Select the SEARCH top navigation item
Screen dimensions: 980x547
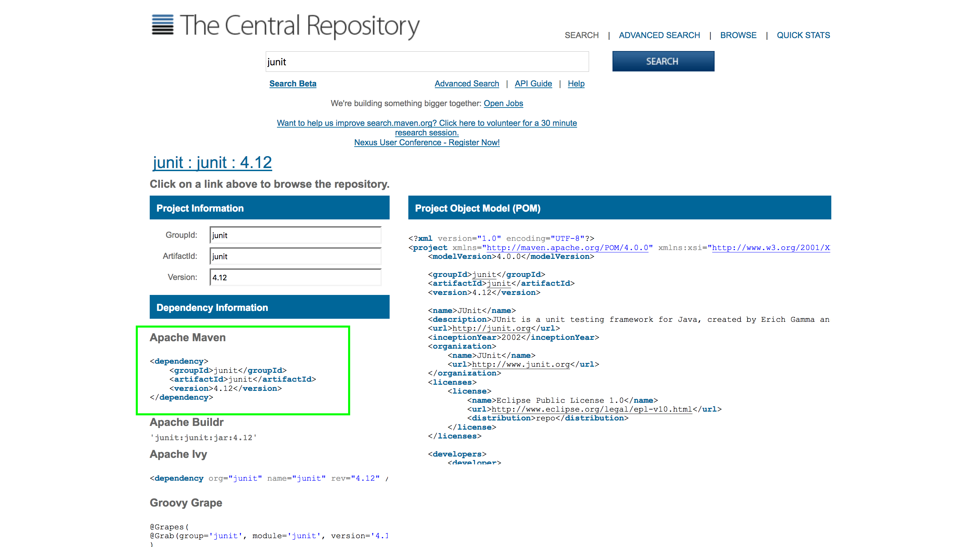tap(581, 35)
